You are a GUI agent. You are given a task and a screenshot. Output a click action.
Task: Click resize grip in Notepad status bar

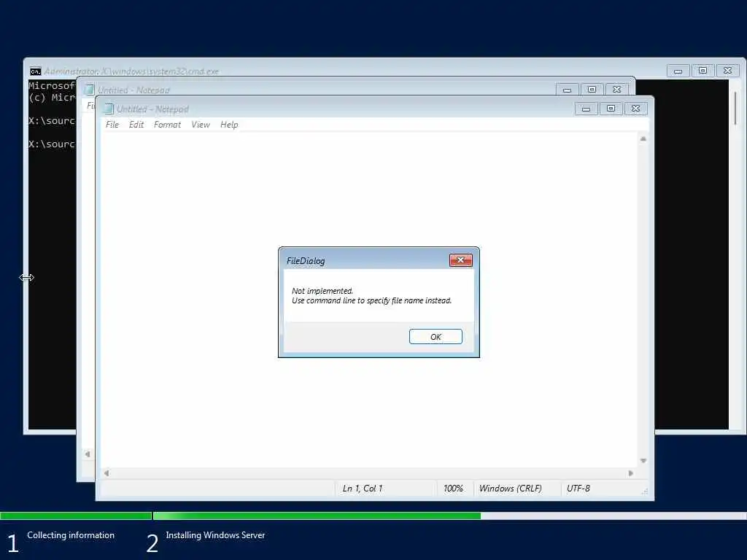coord(645,492)
